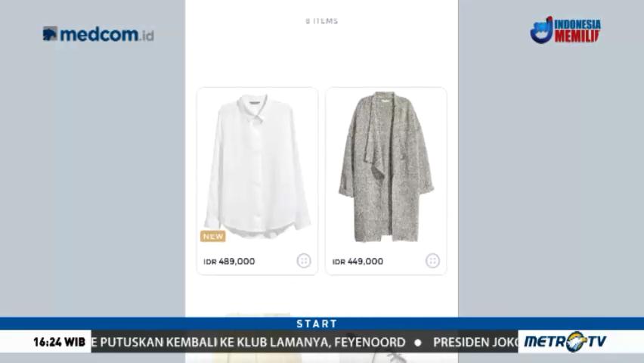Click the NEW badge on the shirt
The image size is (644, 363).
click(212, 237)
